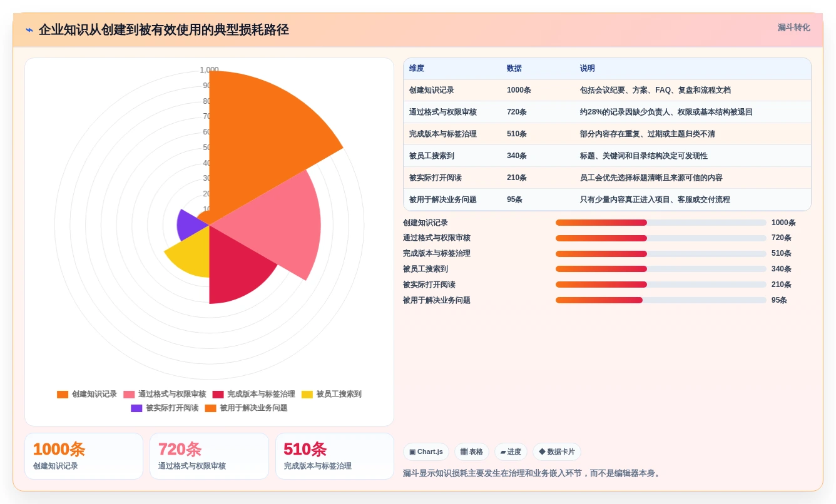836x504 pixels.
Task: Select the 表格 tag chip
Action: tap(472, 451)
